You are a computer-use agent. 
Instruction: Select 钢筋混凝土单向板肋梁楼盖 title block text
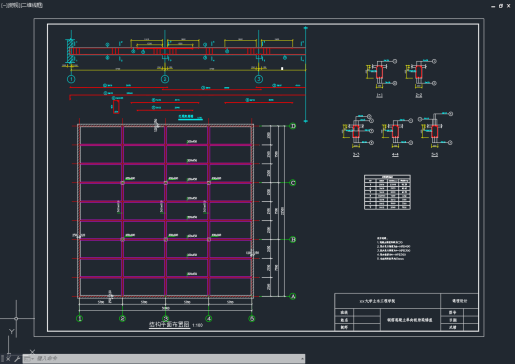410,320
